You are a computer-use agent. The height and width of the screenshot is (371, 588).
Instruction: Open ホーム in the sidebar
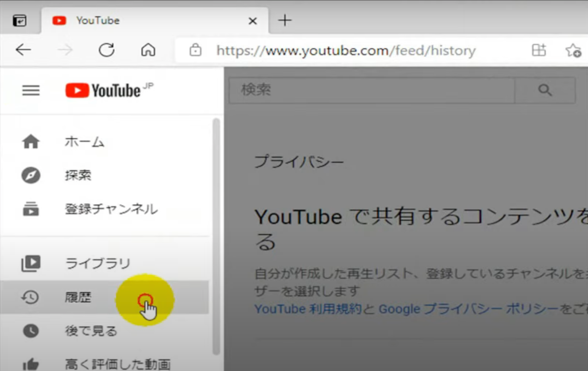click(x=105, y=142)
